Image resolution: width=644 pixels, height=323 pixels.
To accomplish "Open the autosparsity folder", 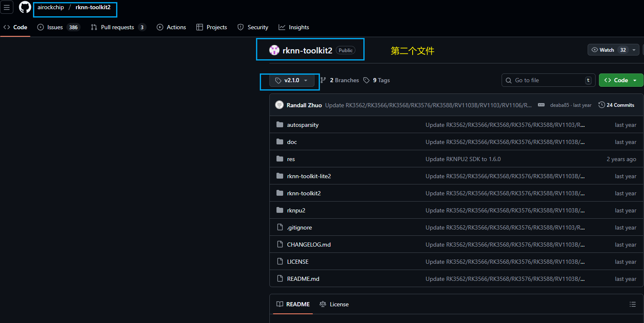I will coord(303,125).
